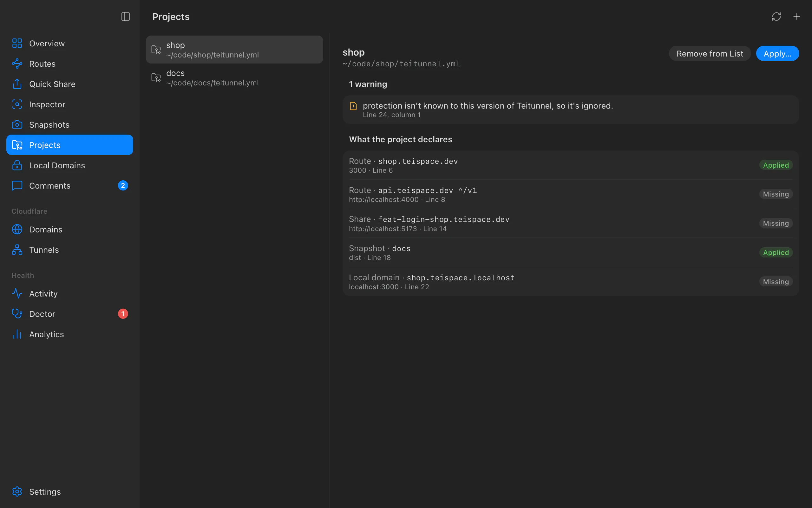Screen dimensions: 812x508
Task: Click the plus icon to add project
Action: tap(796, 17)
